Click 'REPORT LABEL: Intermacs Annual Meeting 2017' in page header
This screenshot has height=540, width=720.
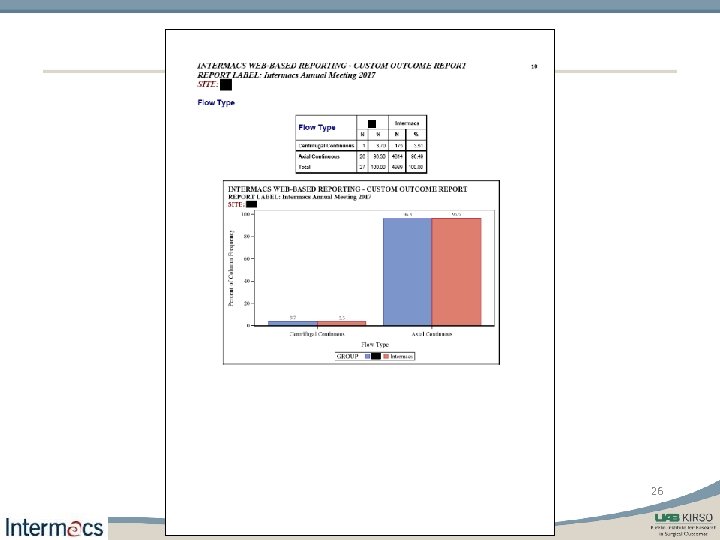point(287,75)
